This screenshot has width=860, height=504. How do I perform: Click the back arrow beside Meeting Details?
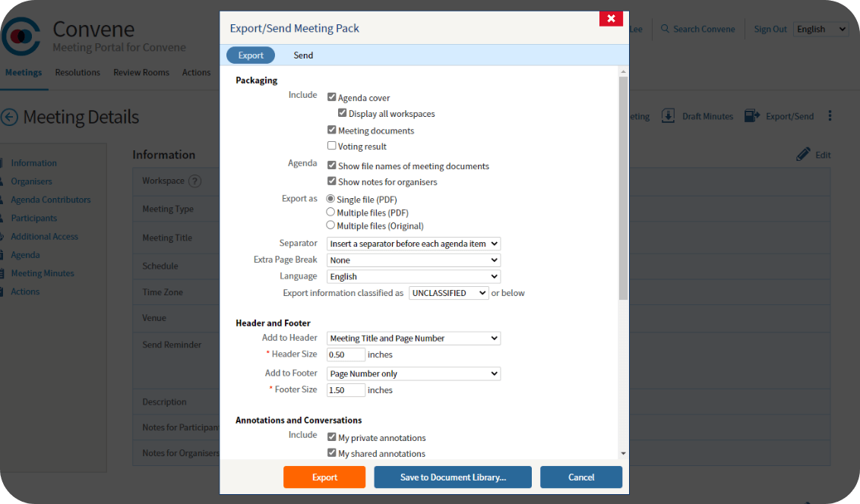[x=10, y=117]
